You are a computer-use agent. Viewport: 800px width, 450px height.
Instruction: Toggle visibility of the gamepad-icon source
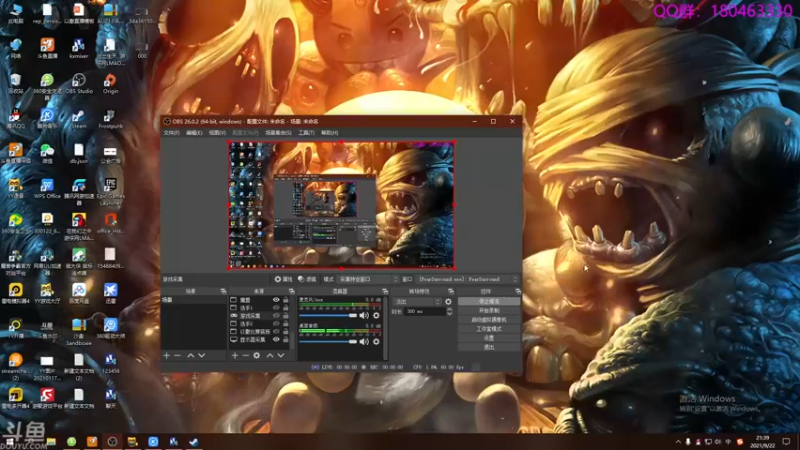[x=276, y=316]
